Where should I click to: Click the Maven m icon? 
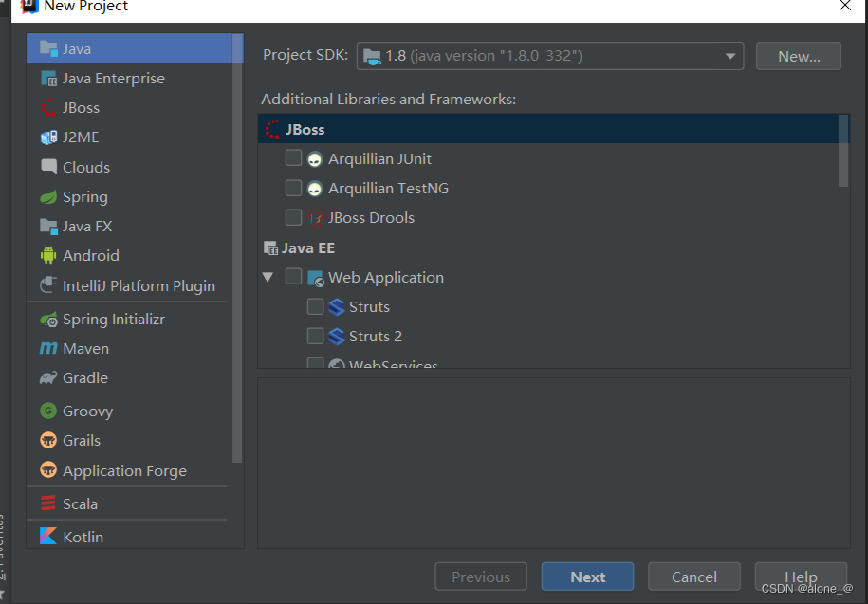tap(48, 349)
